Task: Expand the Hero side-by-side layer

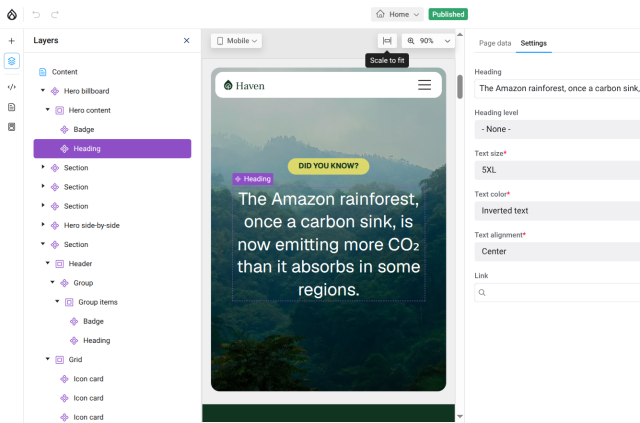Action: (x=43, y=225)
